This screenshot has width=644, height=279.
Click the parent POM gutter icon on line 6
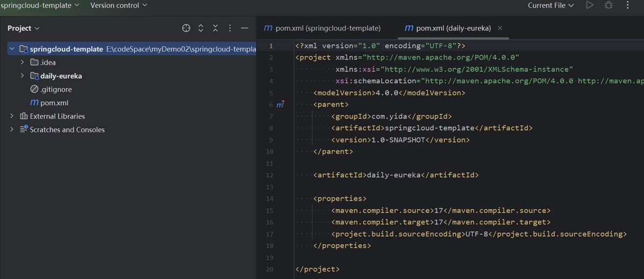(280, 105)
